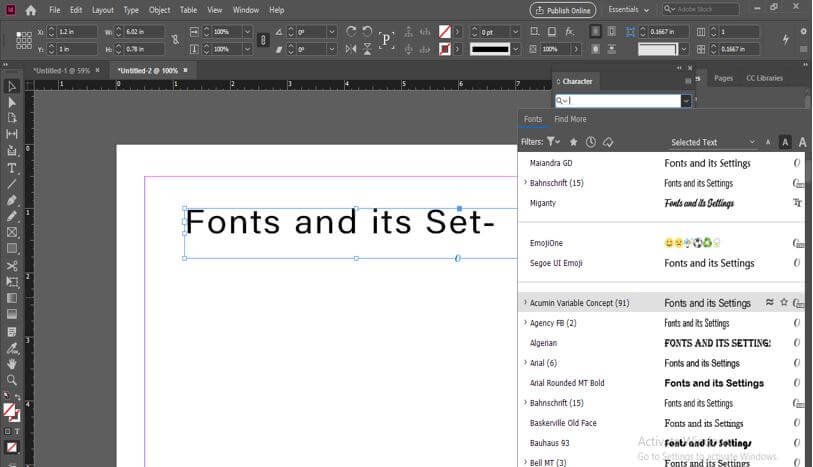Pick the Scissors tool
The height and width of the screenshot is (467, 813).
12,266
